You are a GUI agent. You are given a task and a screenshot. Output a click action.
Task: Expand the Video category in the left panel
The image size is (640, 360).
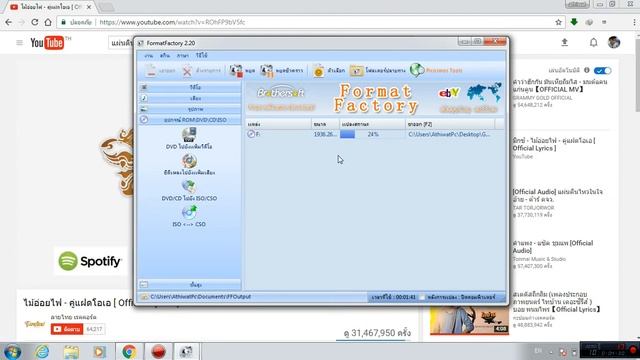[x=190, y=87]
